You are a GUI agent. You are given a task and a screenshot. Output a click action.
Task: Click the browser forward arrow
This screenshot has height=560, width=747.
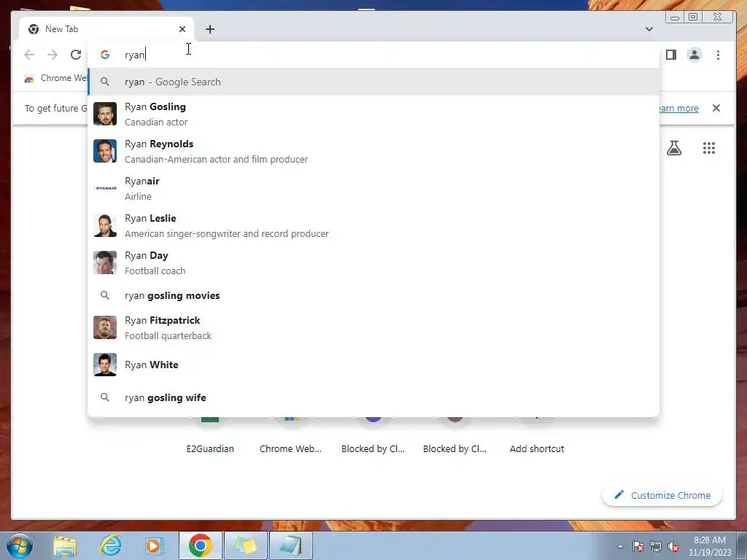tap(53, 55)
